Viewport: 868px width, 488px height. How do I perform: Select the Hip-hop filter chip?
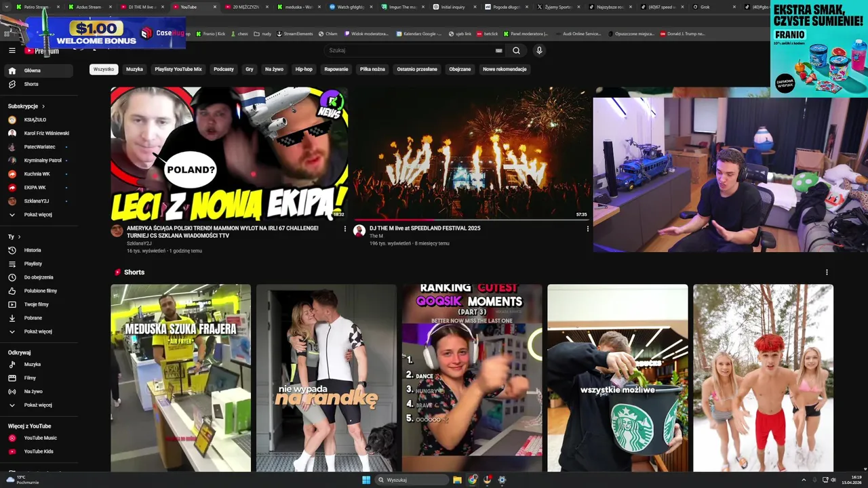[x=304, y=69]
